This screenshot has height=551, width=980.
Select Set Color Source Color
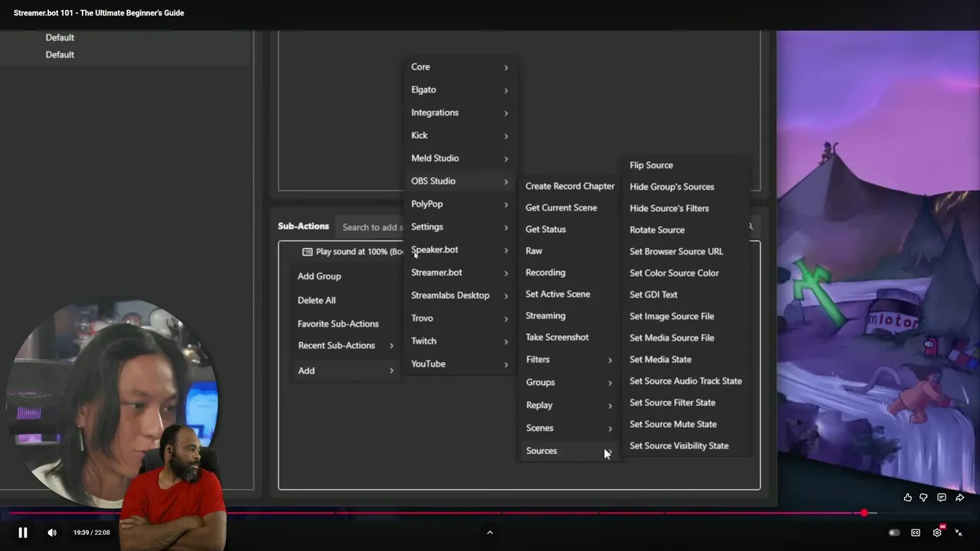(674, 273)
